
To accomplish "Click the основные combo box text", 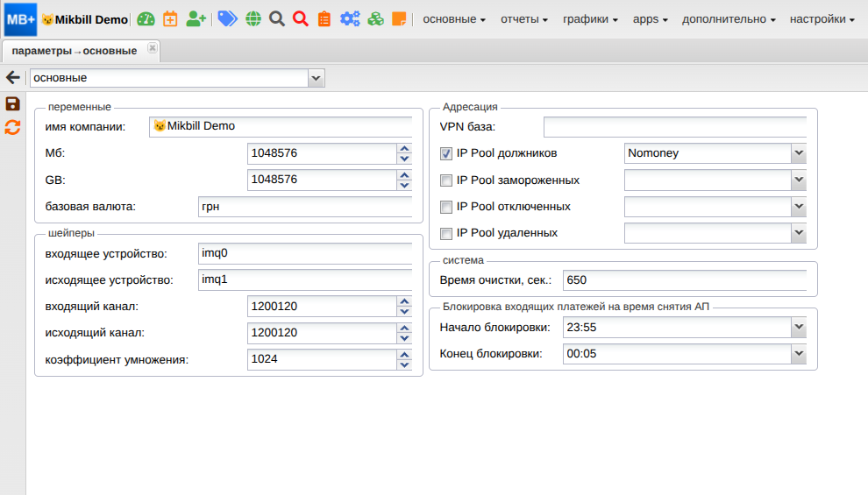I will [x=169, y=78].
